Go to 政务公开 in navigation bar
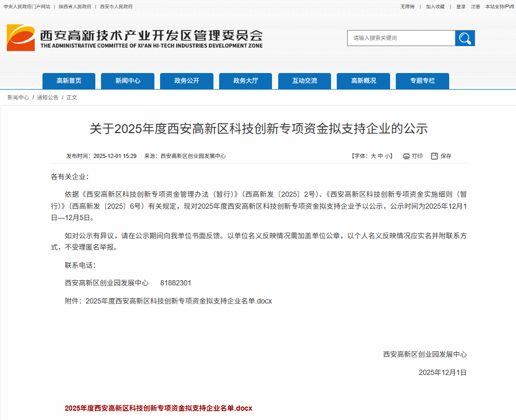 pyautogui.click(x=187, y=81)
